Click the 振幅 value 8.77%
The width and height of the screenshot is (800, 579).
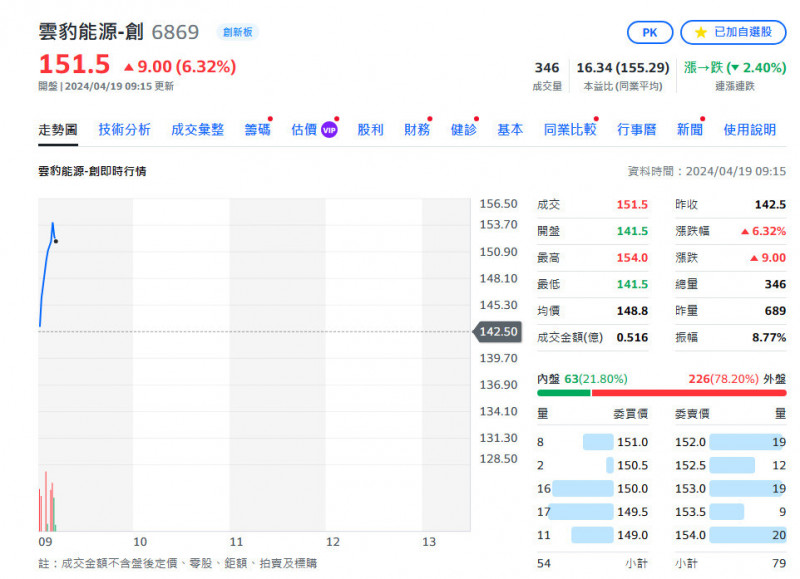tap(769, 337)
